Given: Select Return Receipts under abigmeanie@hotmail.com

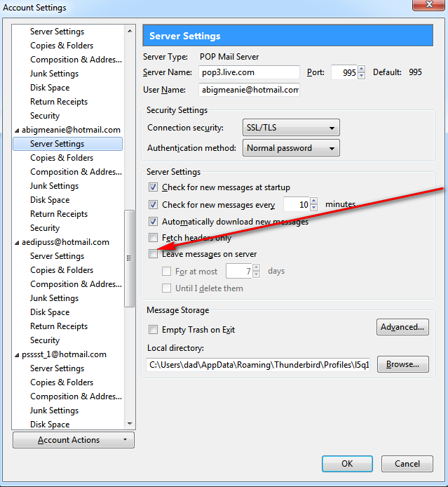Looking at the screenshot, I should point(59,214).
